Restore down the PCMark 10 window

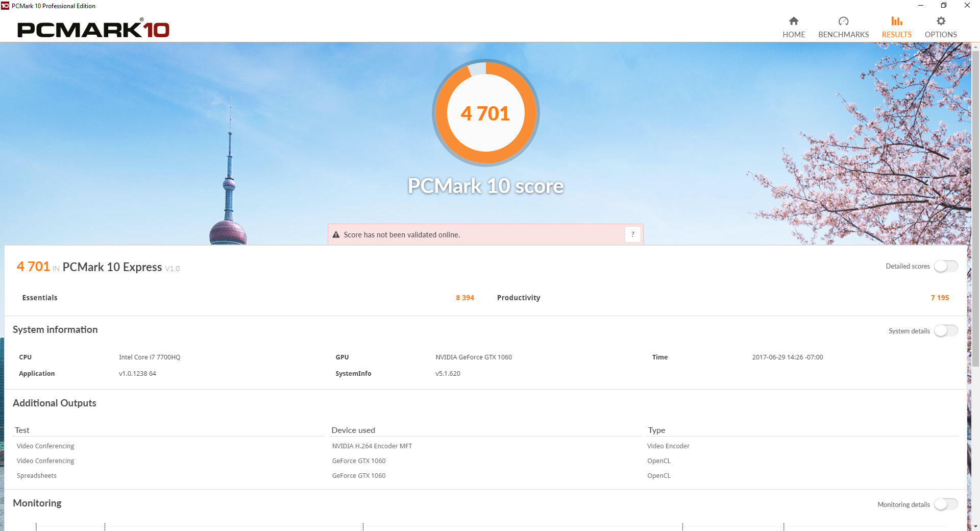(x=944, y=6)
